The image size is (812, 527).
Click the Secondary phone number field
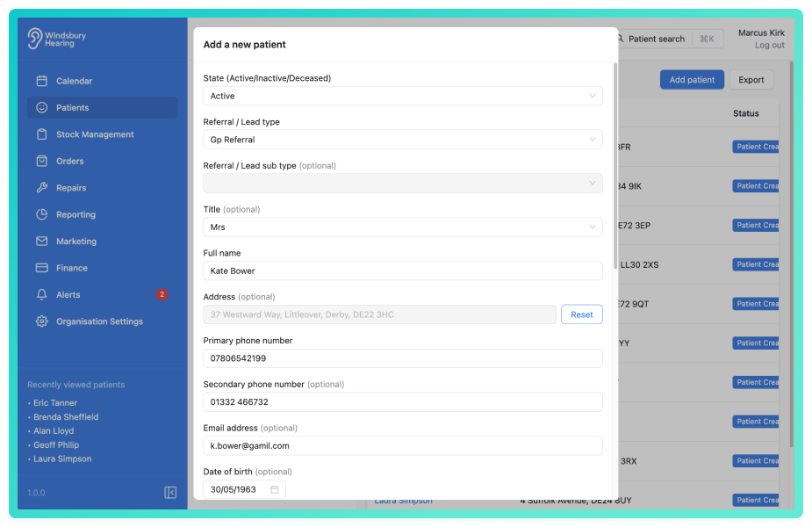click(402, 401)
